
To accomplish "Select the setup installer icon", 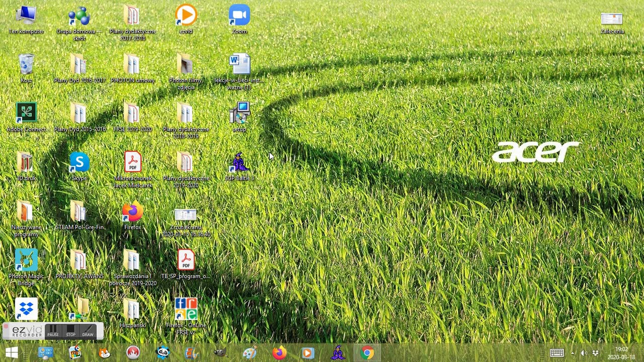I will [239, 118].
